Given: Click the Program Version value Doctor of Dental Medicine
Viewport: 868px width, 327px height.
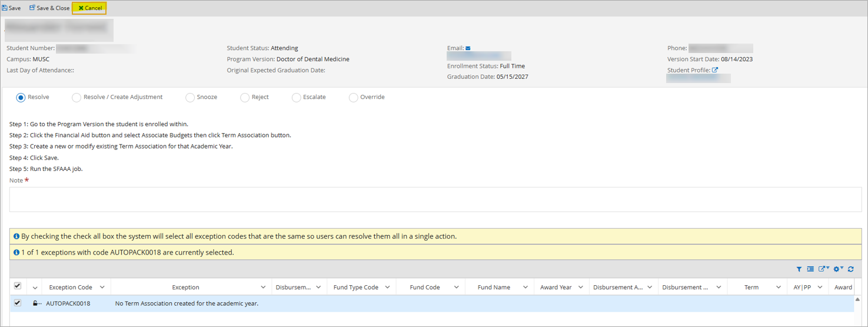Looking at the screenshot, I should click(313, 60).
